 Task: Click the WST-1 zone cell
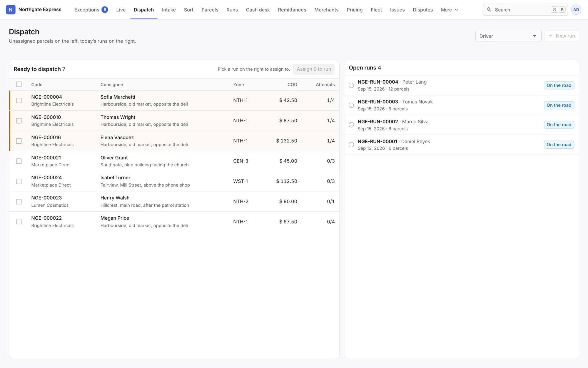[240, 181]
